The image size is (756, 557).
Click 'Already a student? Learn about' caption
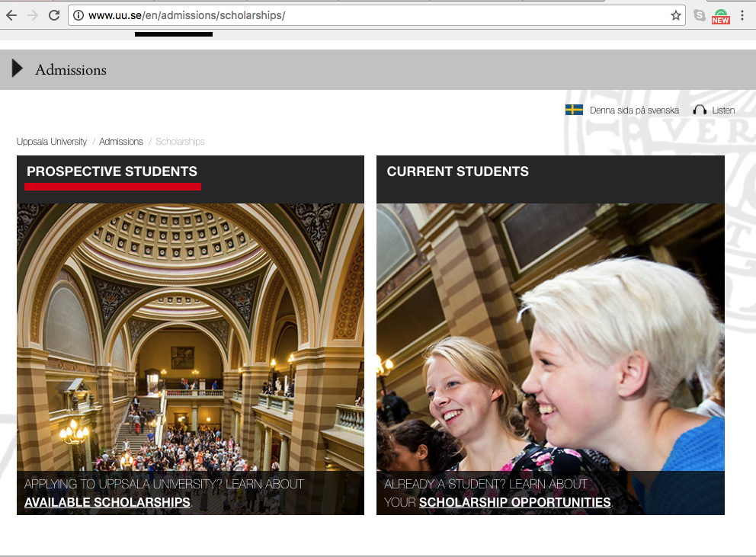[485, 484]
